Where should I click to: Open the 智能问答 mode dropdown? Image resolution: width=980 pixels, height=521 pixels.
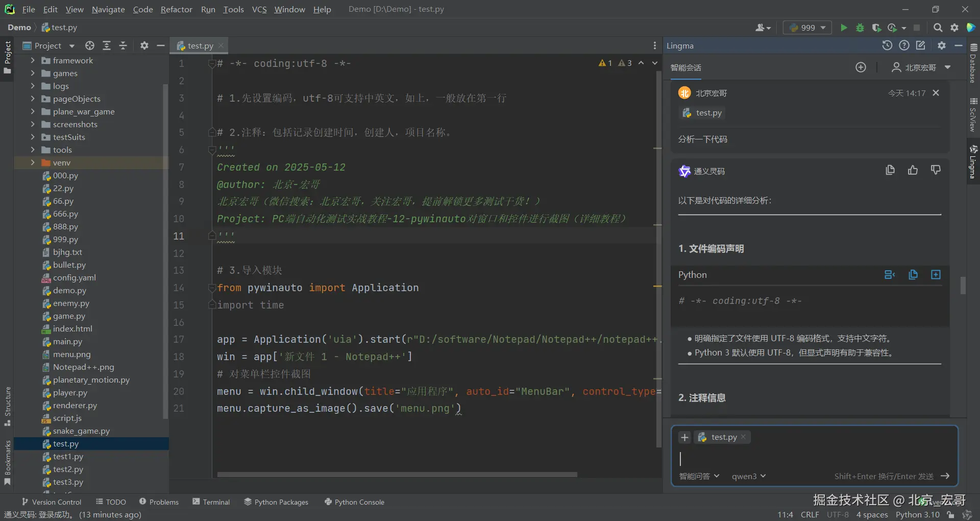pos(699,476)
